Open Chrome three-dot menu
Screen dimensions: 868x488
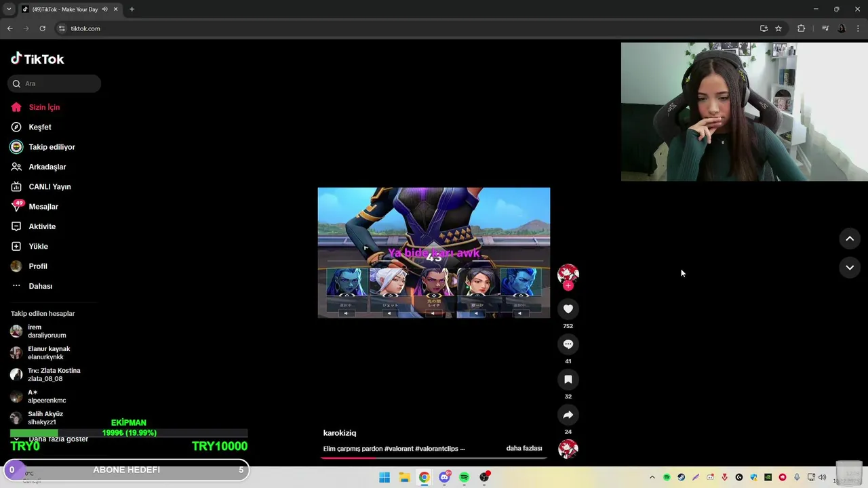coord(859,28)
